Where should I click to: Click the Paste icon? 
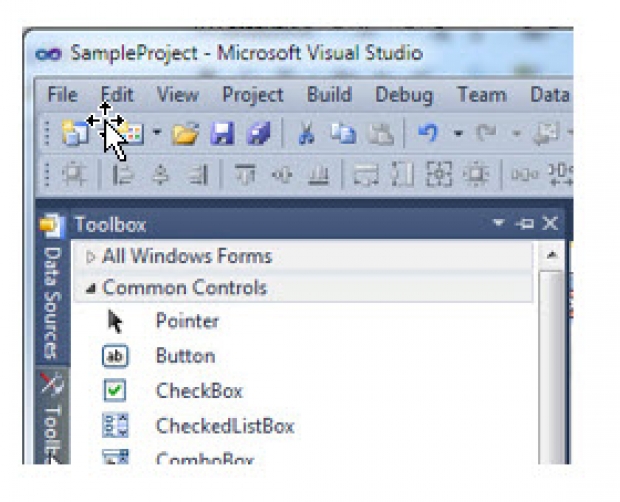click(380, 134)
